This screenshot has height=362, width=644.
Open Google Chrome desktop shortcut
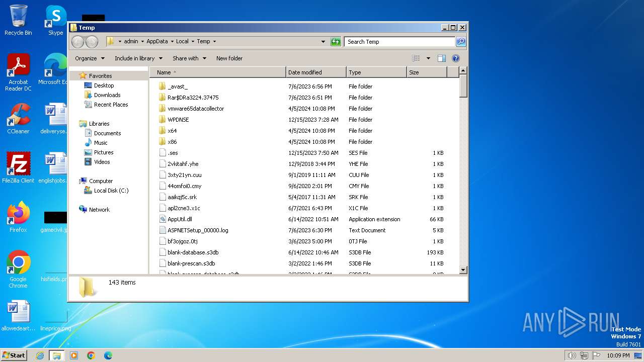click(x=18, y=269)
